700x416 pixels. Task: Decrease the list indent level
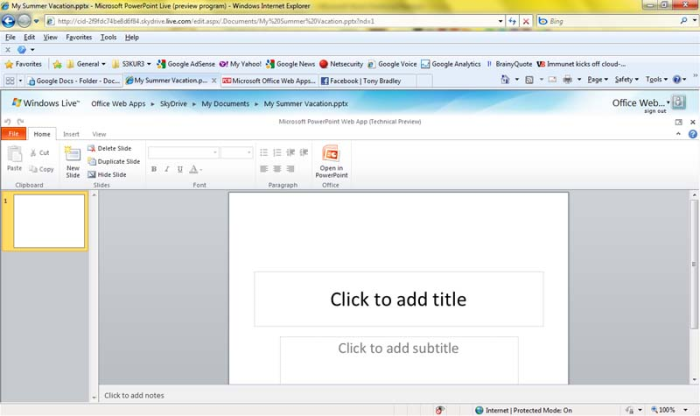tap(291, 153)
